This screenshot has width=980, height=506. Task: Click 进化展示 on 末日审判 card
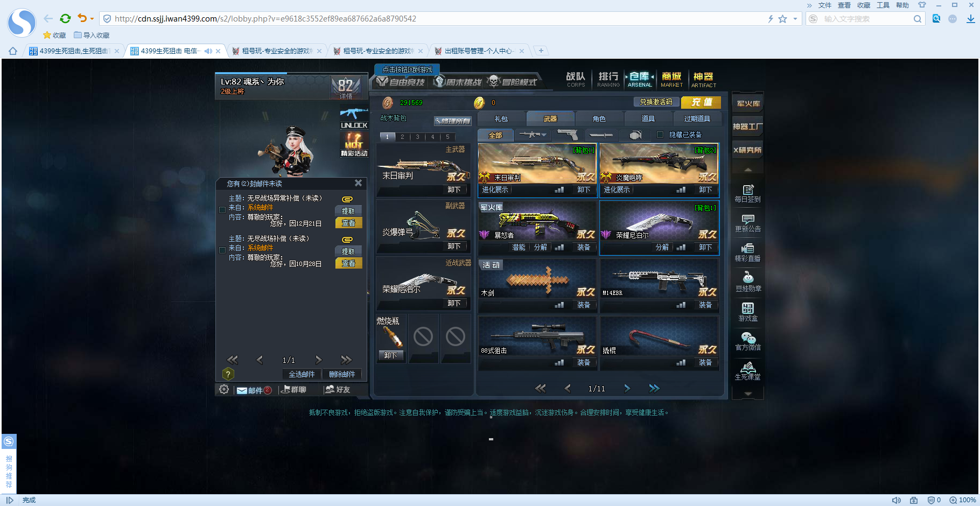(x=495, y=189)
